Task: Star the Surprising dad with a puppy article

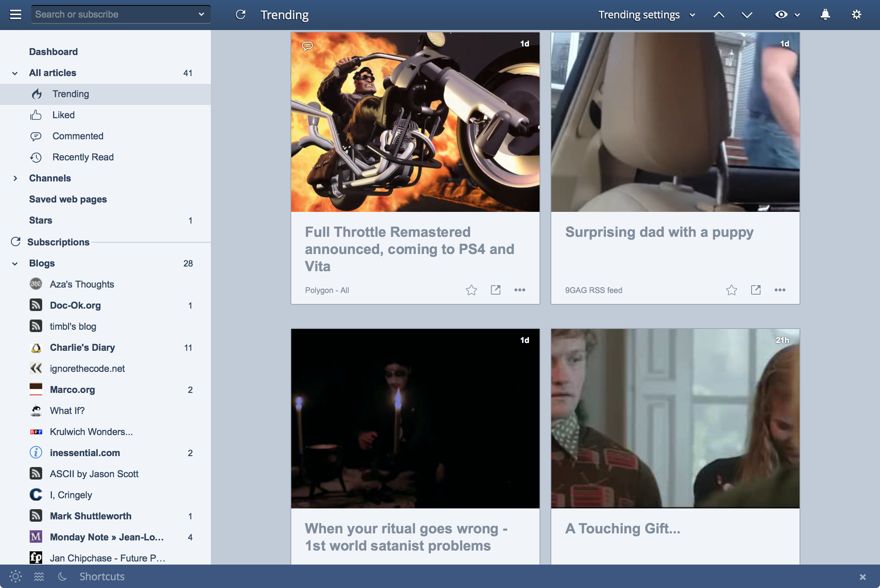Action: pos(731,290)
